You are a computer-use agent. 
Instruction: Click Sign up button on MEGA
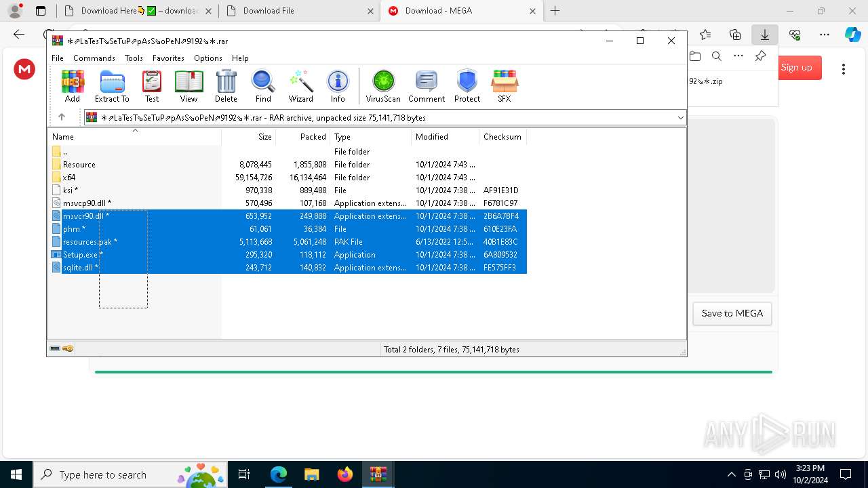[x=796, y=68]
